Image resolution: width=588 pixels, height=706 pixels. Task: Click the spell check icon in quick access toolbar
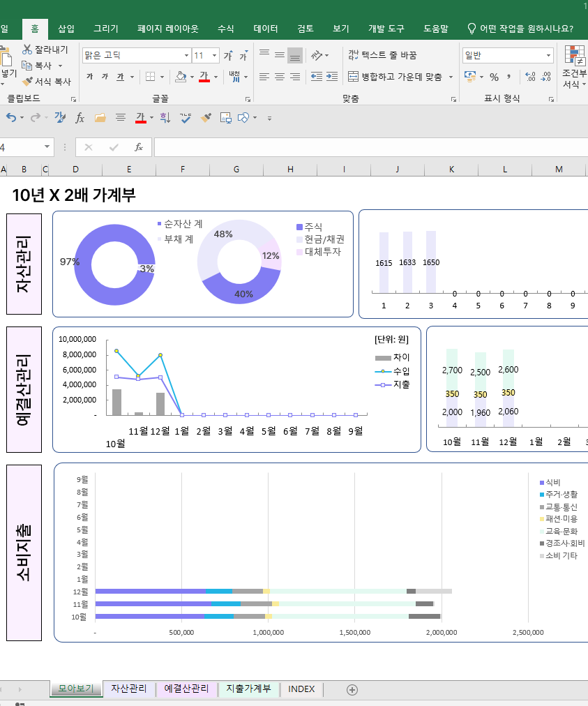click(x=185, y=118)
